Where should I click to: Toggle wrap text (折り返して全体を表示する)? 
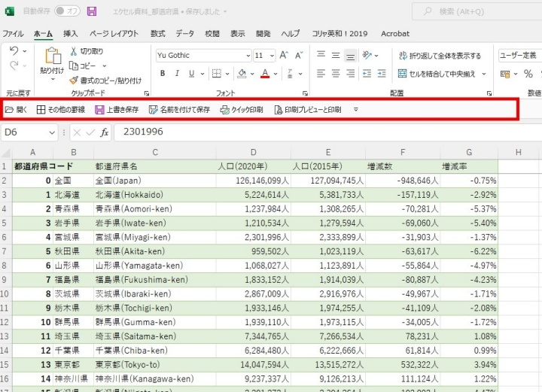440,56
